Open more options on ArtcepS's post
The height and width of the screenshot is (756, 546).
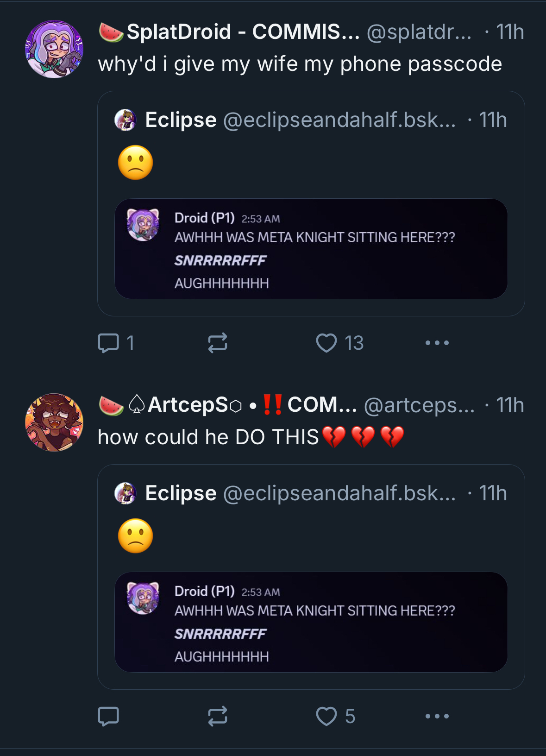[x=437, y=716]
